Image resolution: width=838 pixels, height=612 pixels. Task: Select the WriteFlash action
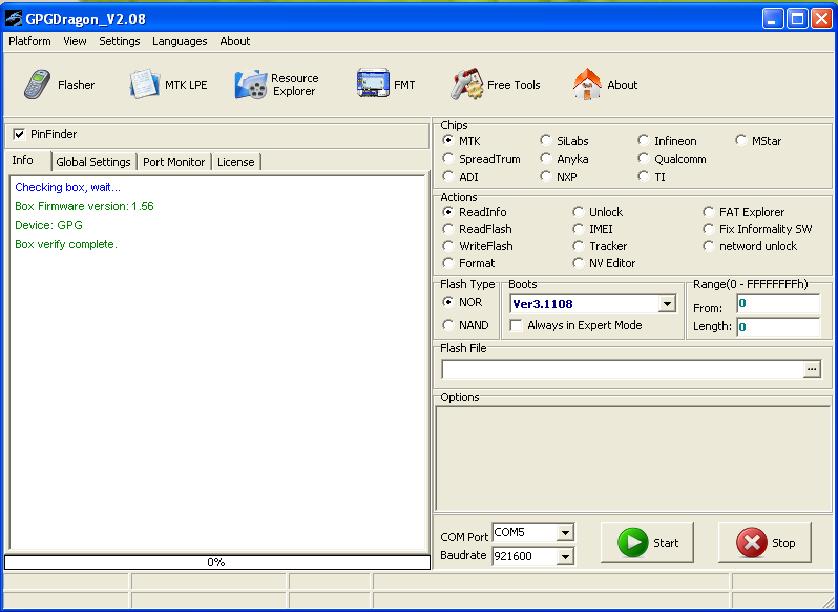[448, 246]
